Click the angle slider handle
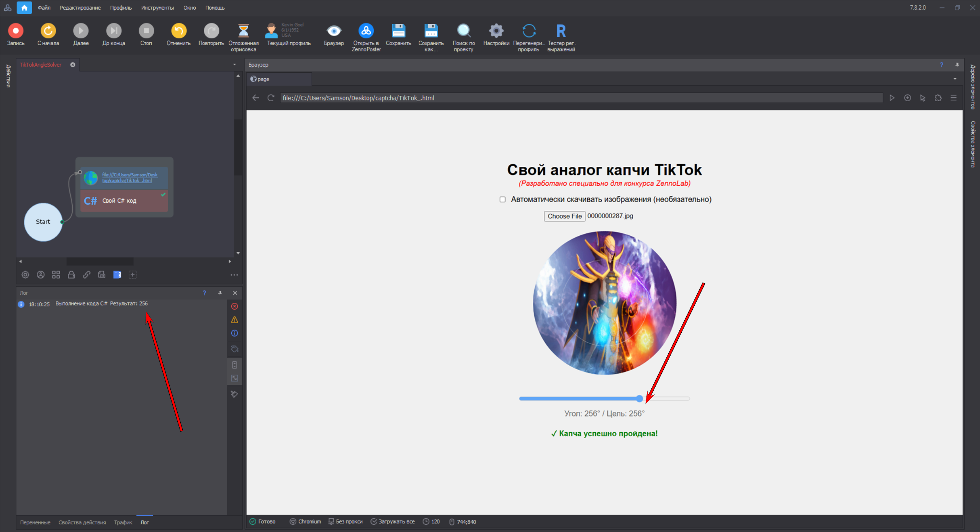The height and width of the screenshot is (532, 980). pos(640,399)
